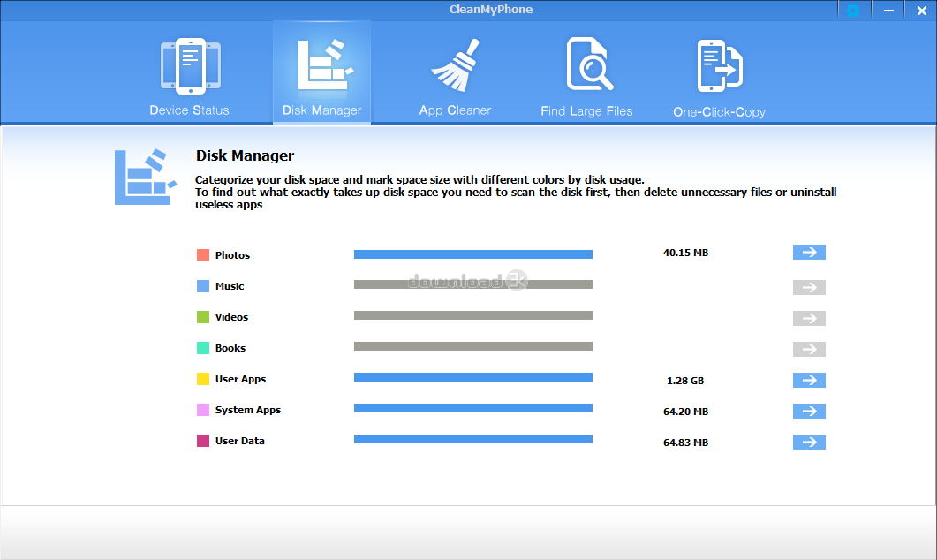Open User Data details arrow
Viewport: 937px width, 560px height.
coord(809,442)
